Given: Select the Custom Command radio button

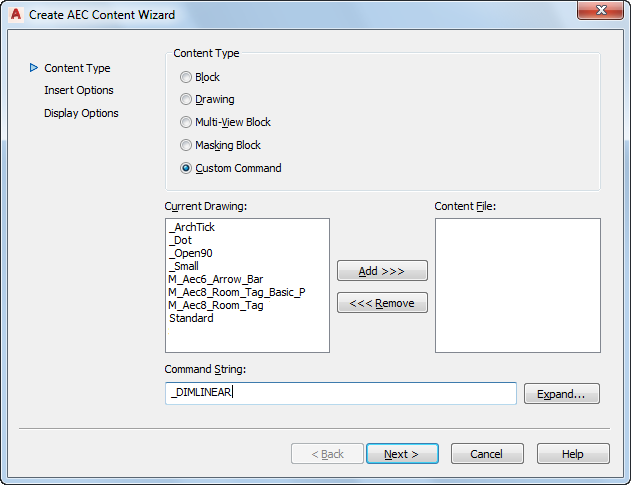Looking at the screenshot, I should click(186, 168).
